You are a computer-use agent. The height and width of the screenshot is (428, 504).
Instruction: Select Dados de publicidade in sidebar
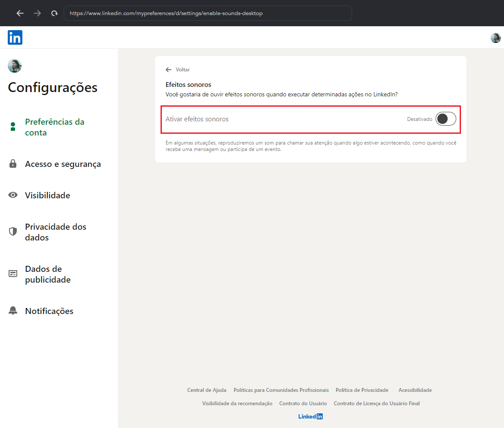pos(48,274)
